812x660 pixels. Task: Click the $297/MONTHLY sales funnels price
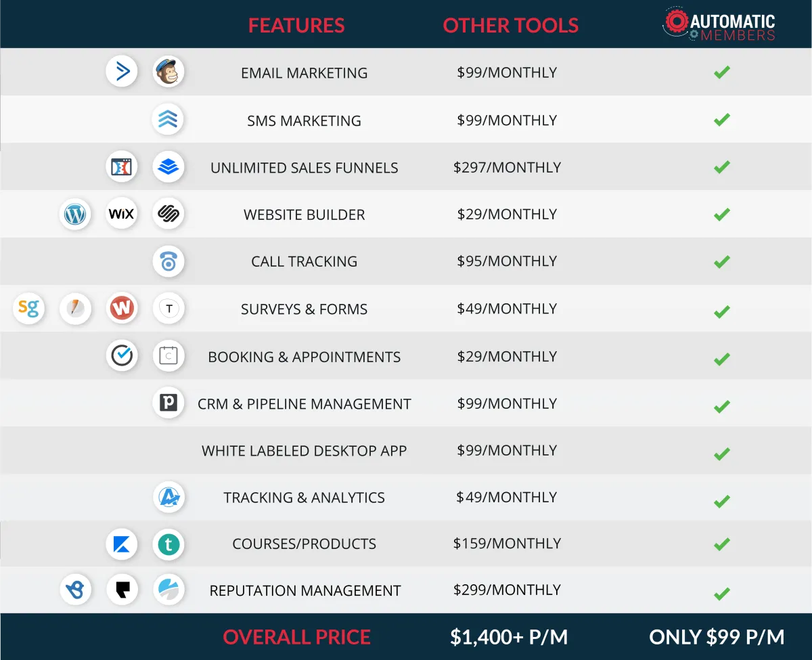click(x=507, y=167)
